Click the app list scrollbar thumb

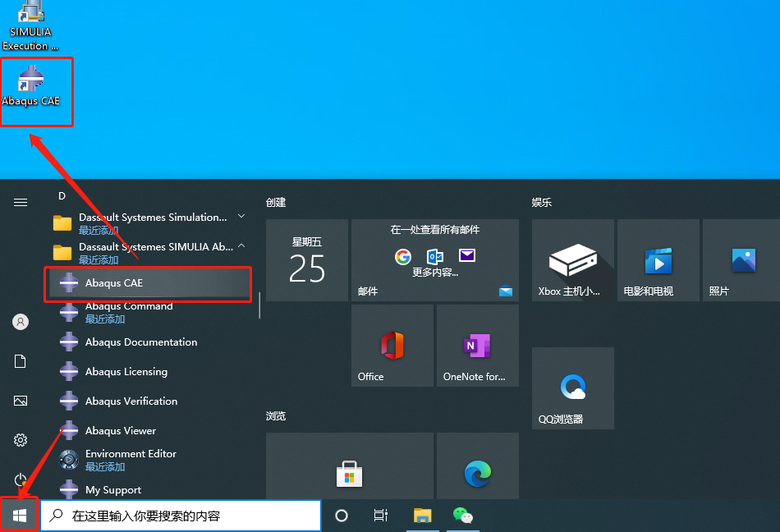point(259,305)
